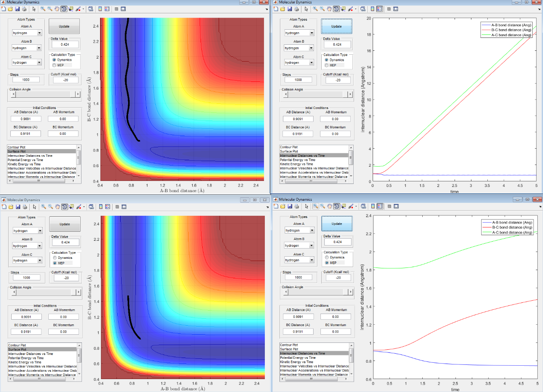Open Atom B hydrogen dropdown in bottom-left window
543x392 pixels.
pos(27,246)
